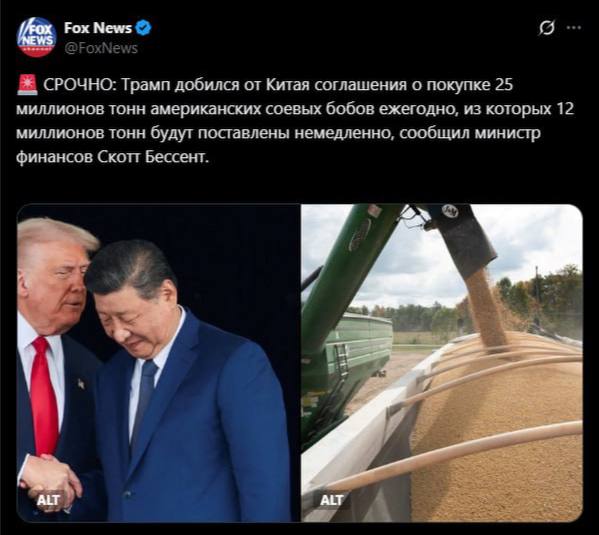Open the soybean harvest truck photo
The height and width of the screenshot is (535, 599).
point(442,363)
